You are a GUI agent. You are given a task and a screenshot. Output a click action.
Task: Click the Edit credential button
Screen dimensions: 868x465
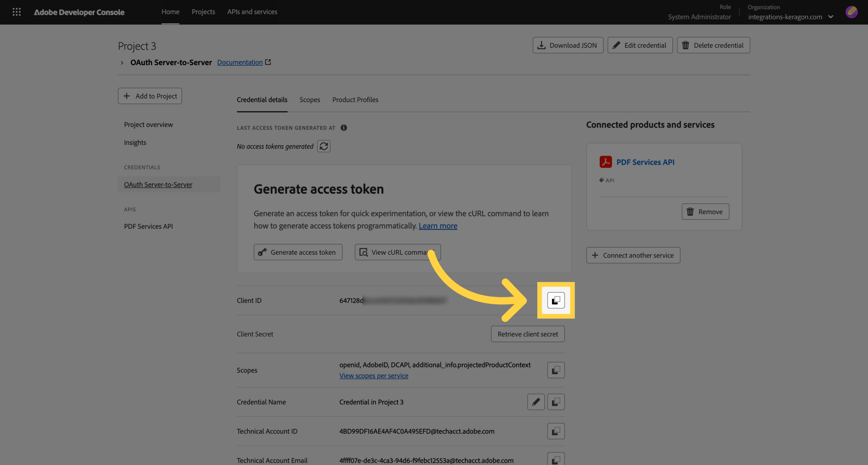coord(640,45)
